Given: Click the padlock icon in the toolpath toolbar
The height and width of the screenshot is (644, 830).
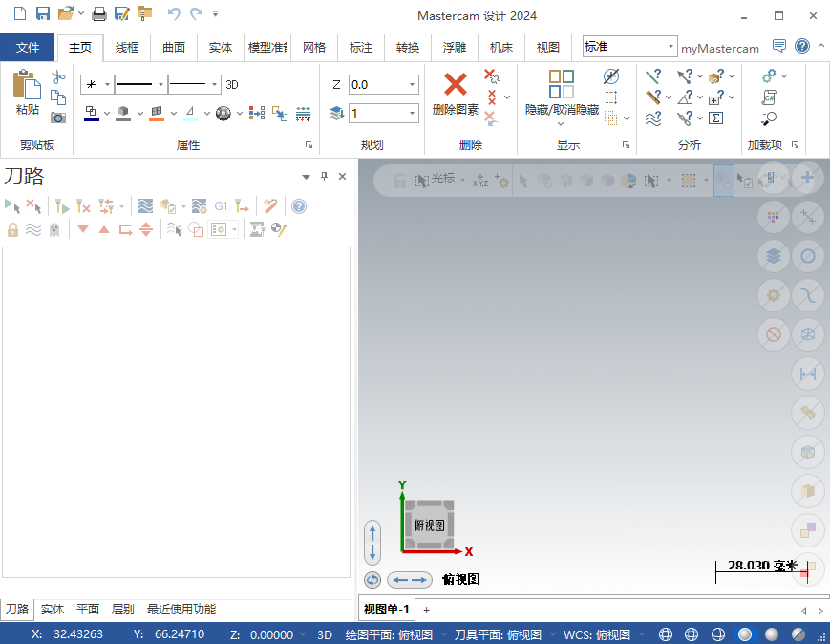Looking at the screenshot, I should tap(12, 229).
